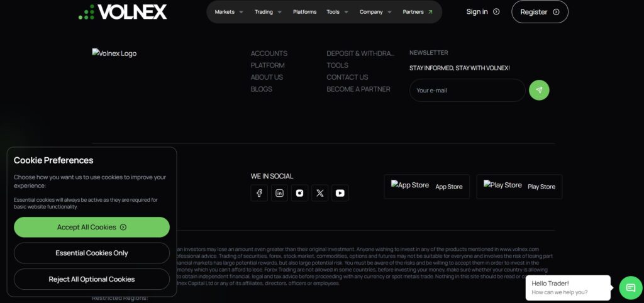The image size is (644, 303).
Task: Open the X (Twitter) social icon
Action: [319, 193]
